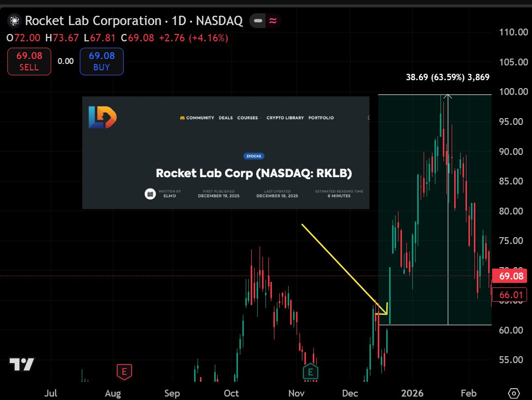Viewport: 532px width, 400px height.
Task: Click the Dec label on the time axis
Action: point(350,393)
